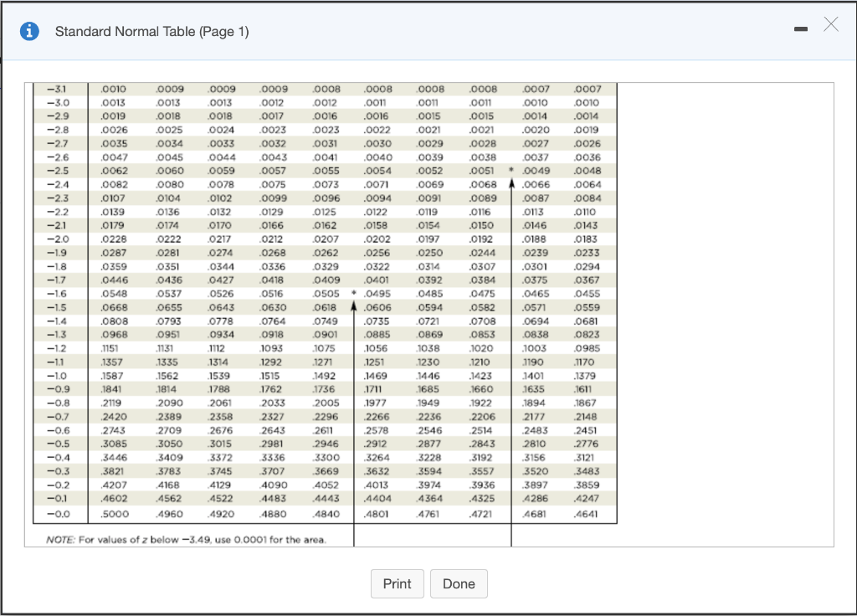Click the .0051 value in the −2.5 row
Screen dimensions: 857x616
coord(481,171)
